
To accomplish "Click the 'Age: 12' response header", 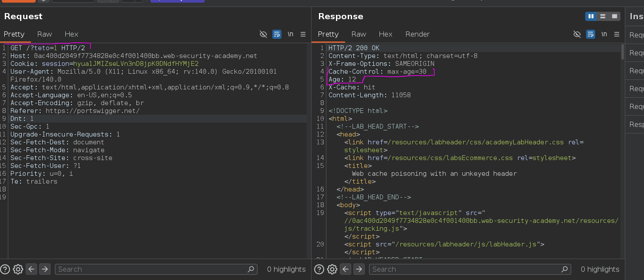I will pyautogui.click(x=342, y=79).
